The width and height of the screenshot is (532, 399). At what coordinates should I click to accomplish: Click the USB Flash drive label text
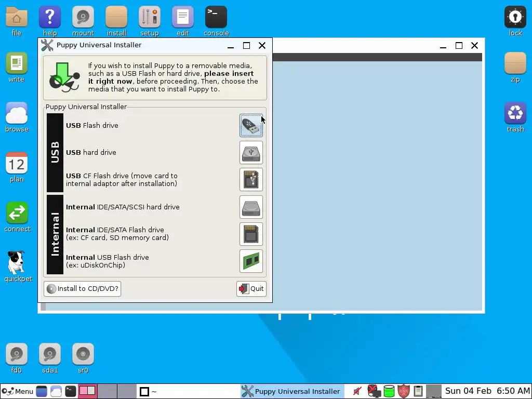point(92,126)
